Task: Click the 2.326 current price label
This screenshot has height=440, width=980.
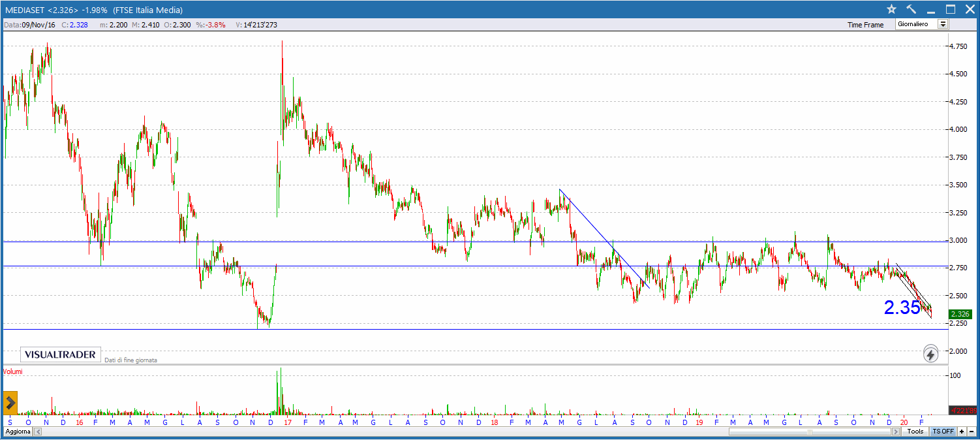Action: 960,314
